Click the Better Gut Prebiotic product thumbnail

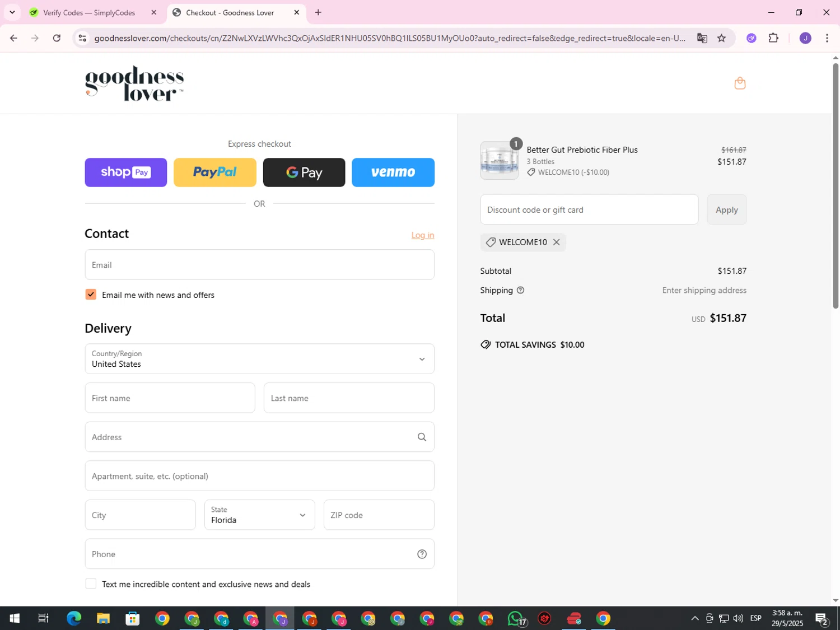[x=499, y=161]
